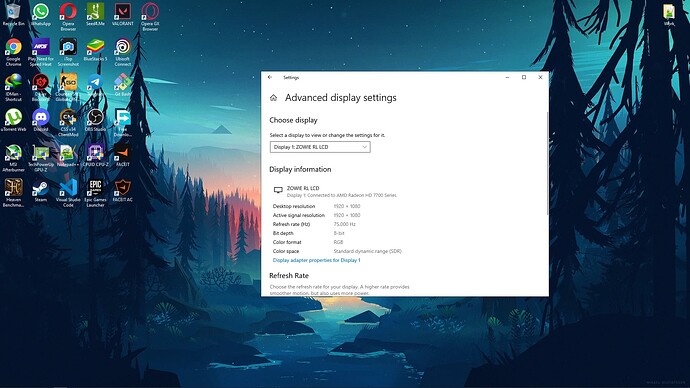Viewport: 690px width, 388px height.
Task: Click the 'Display information' heading
Action: coord(300,169)
